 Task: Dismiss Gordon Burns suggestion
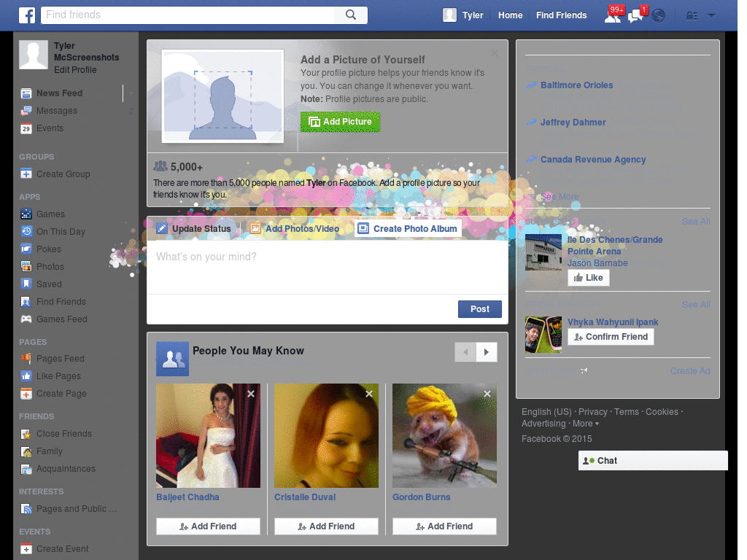(487, 394)
